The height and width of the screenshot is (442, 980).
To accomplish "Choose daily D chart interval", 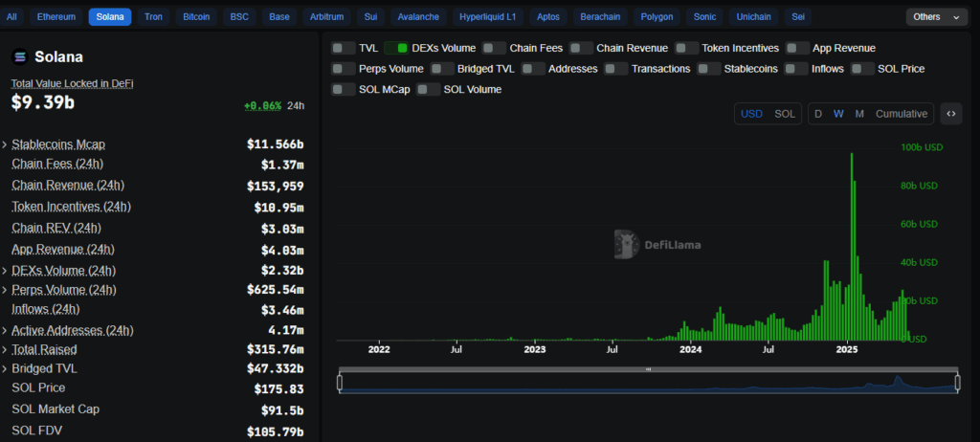I will click(818, 114).
